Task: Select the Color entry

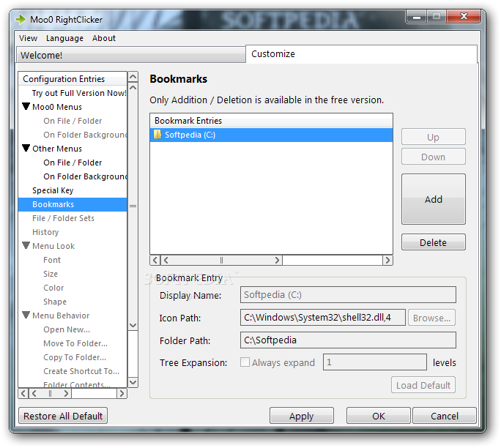Action: 53,288
